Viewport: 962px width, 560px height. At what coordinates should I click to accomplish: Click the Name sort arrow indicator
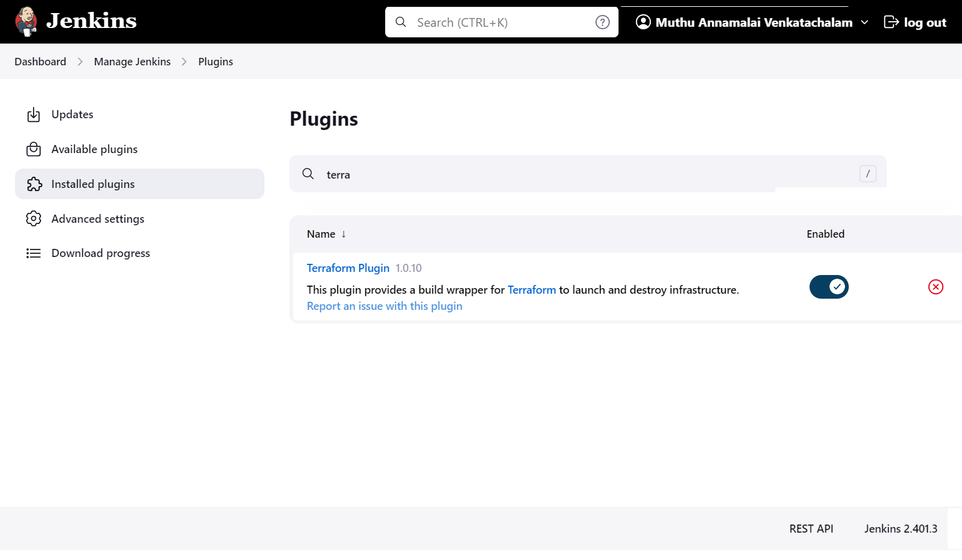coord(343,234)
